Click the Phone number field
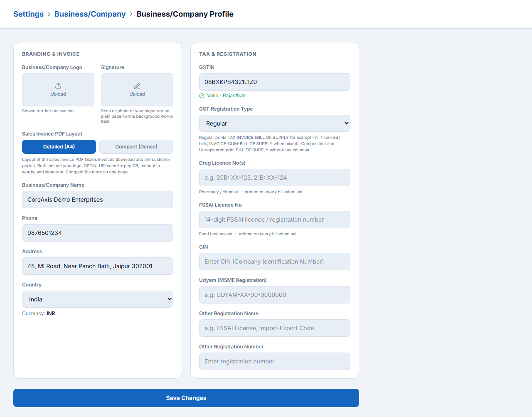Image resolution: width=532 pixels, height=417 pixels. (x=98, y=233)
